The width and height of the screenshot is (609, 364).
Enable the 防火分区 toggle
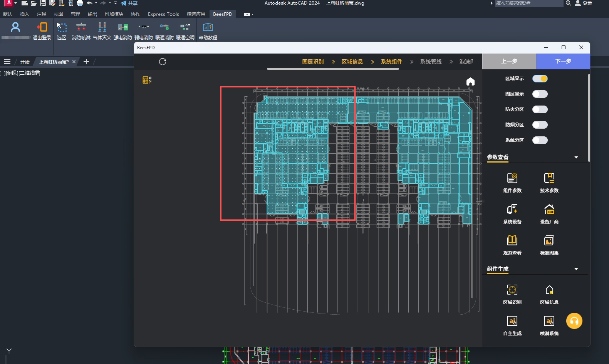540,109
